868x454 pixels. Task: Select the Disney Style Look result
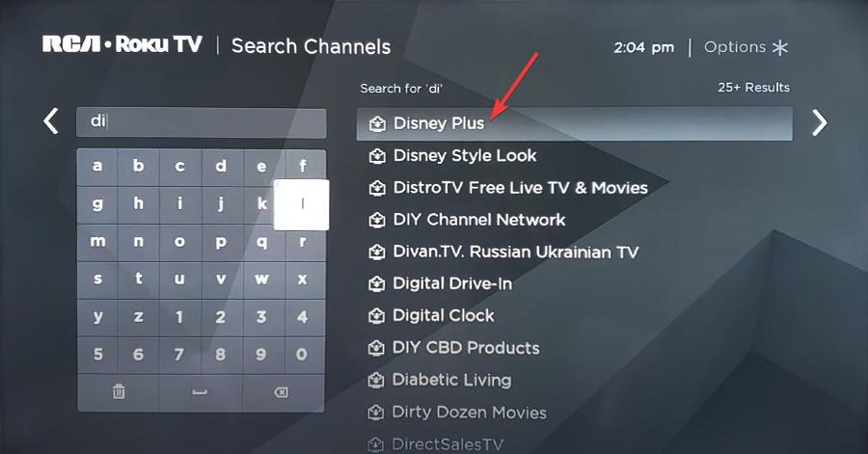coord(465,155)
